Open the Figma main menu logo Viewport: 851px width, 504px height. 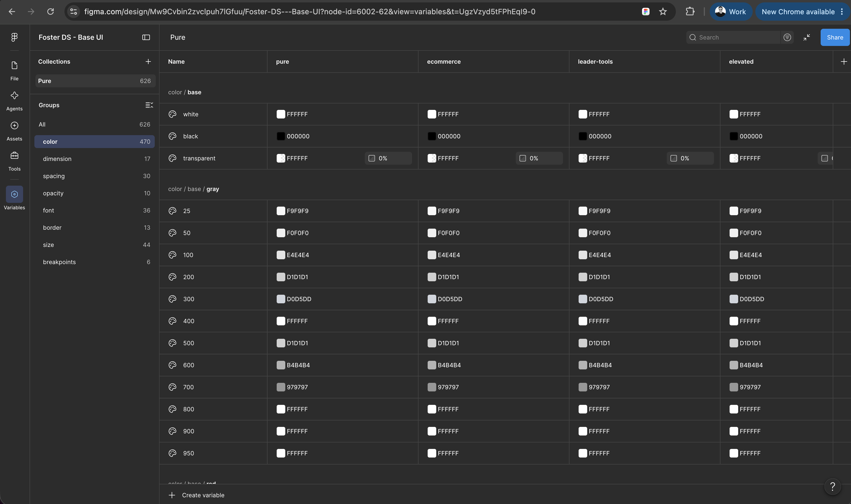click(14, 37)
